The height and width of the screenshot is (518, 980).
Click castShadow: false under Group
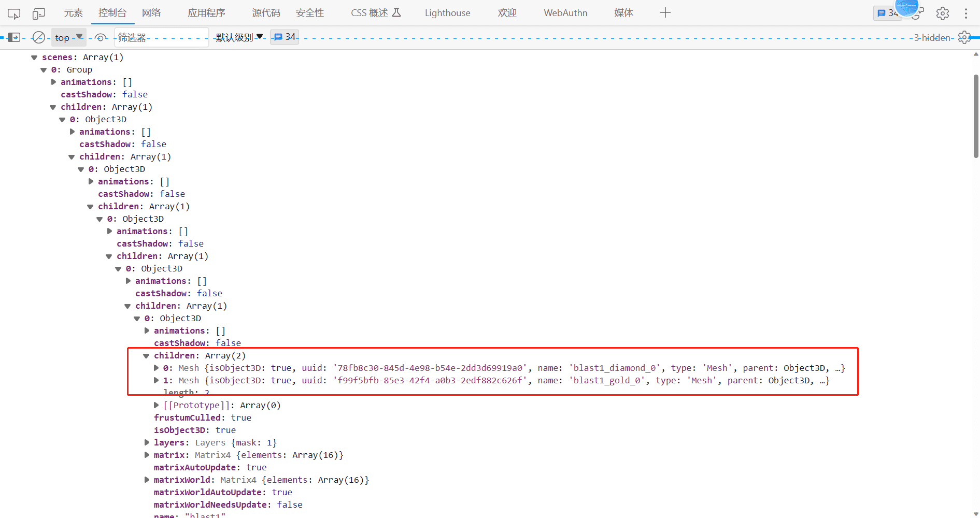104,94
